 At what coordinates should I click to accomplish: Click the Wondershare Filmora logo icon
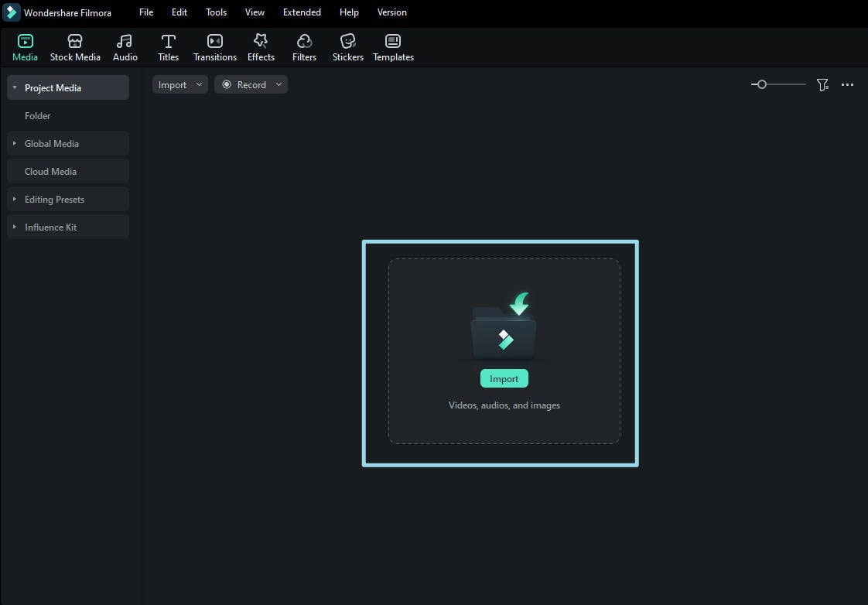[11, 12]
